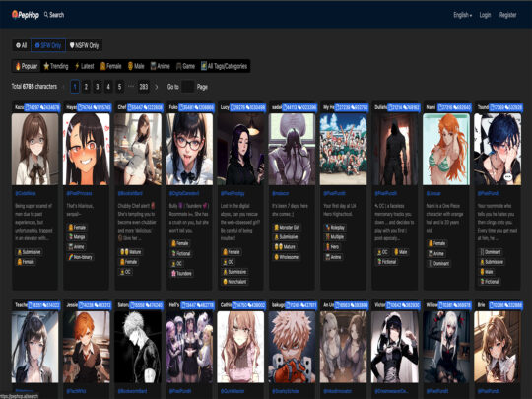Image resolution: width=532 pixels, height=399 pixels.
Task: Select current page 1 button
Action: tap(75, 87)
